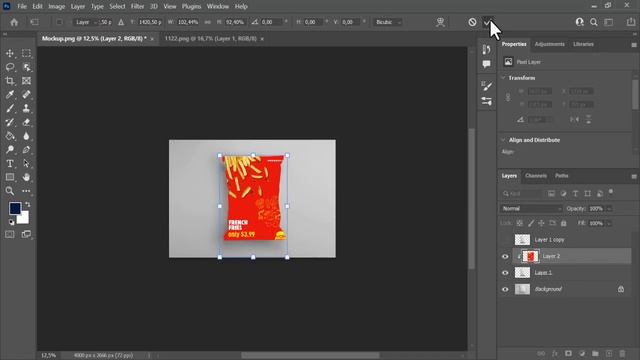Select the Frame tool
This screenshot has width=640, height=360.
coord(26,81)
